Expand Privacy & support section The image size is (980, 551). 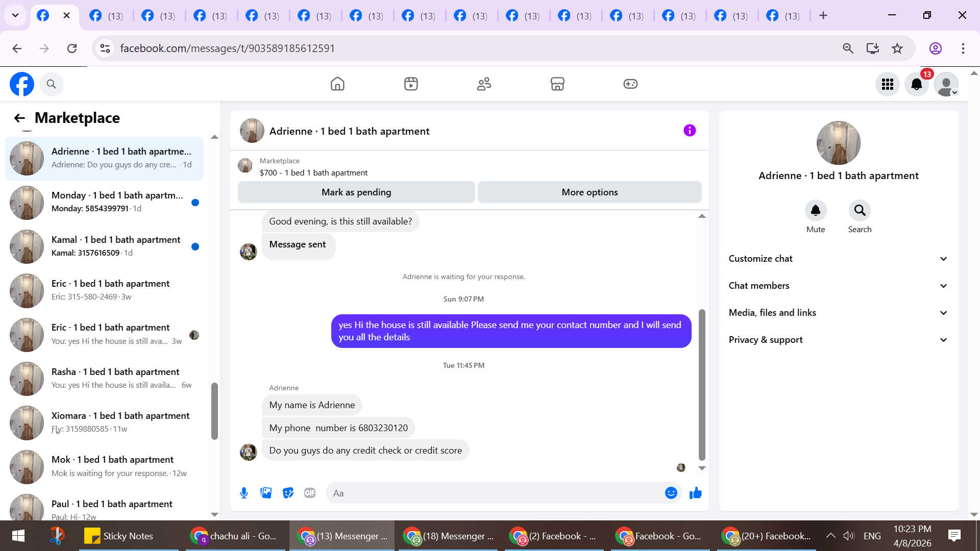click(x=838, y=340)
